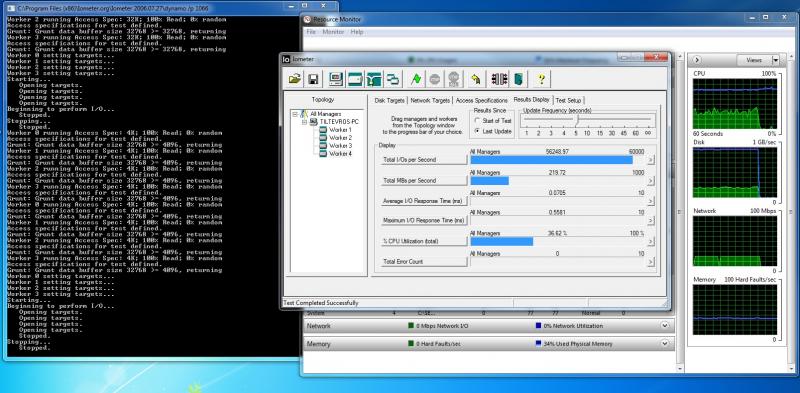Abort all tests icon
The height and width of the screenshot is (393, 800).
453,79
